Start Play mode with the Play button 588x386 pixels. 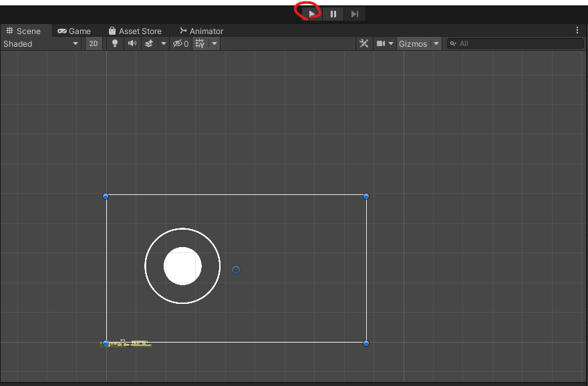[311, 14]
